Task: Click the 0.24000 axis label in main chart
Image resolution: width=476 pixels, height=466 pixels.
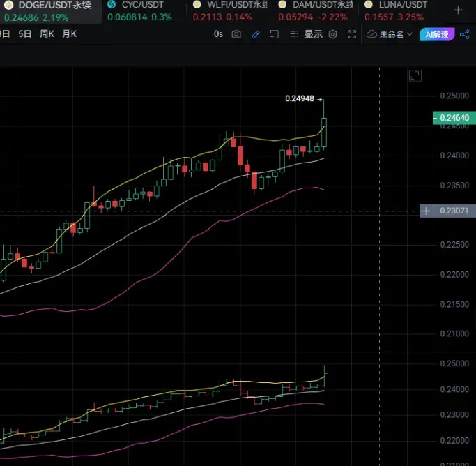Action: pos(454,156)
